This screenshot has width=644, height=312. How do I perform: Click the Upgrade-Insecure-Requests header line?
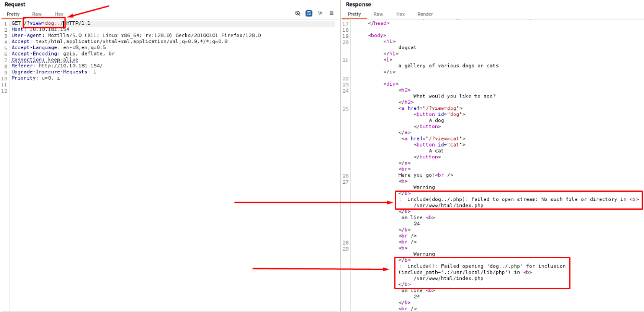54,72
